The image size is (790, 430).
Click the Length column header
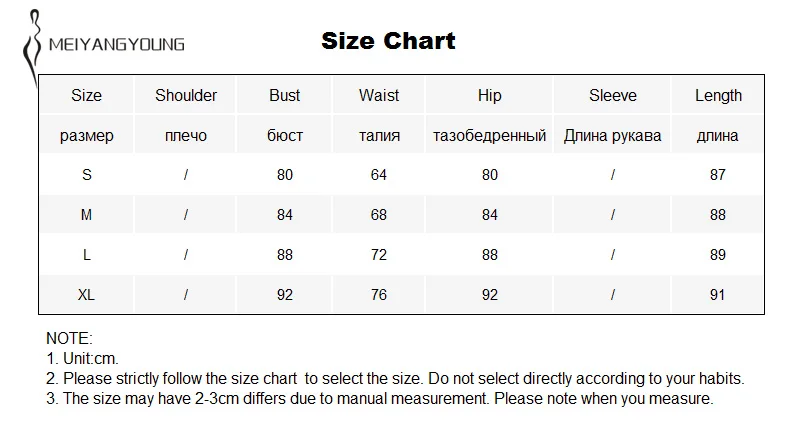tap(718, 96)
